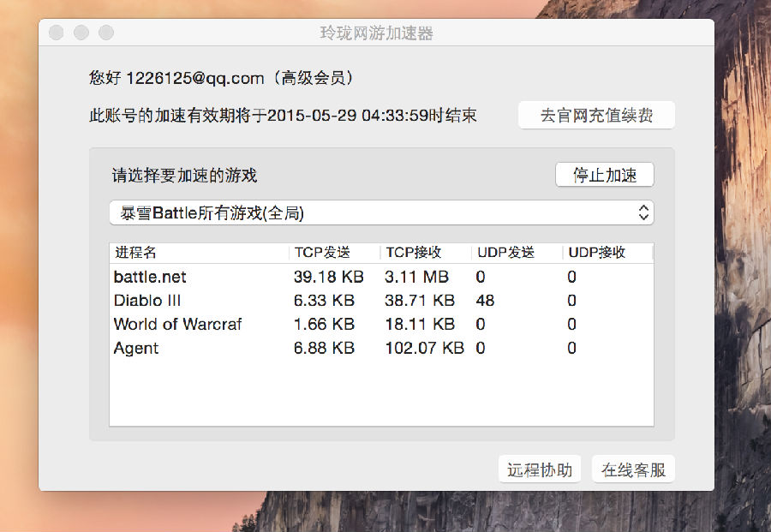Open the 暴雪Battle所有游戏(全局) game dropdown
771x532 pixels.
[x=381, y=212]
